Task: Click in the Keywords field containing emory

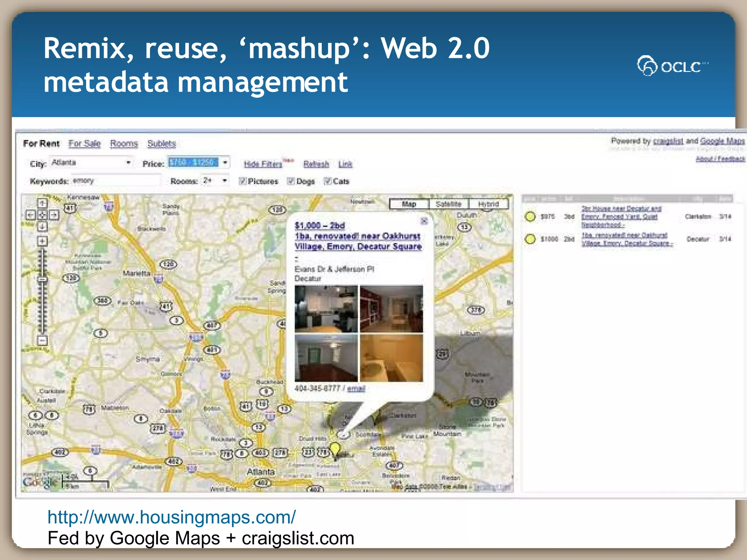Action: pos(116,181)
